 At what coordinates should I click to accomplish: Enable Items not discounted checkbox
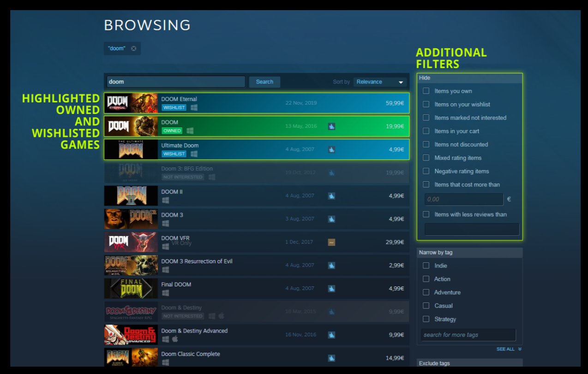pyautogui.click(x=426, y=144)
